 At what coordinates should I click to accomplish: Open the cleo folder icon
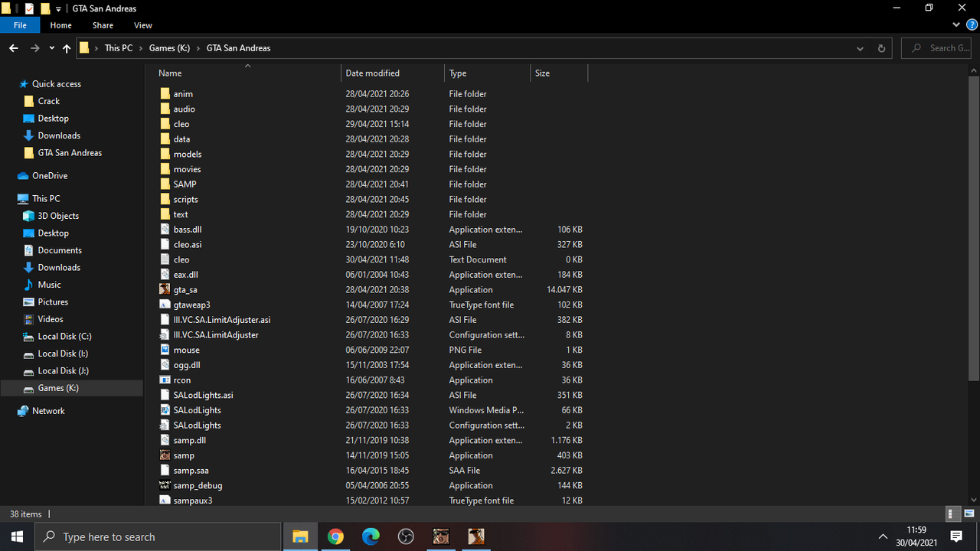point(165,123)
